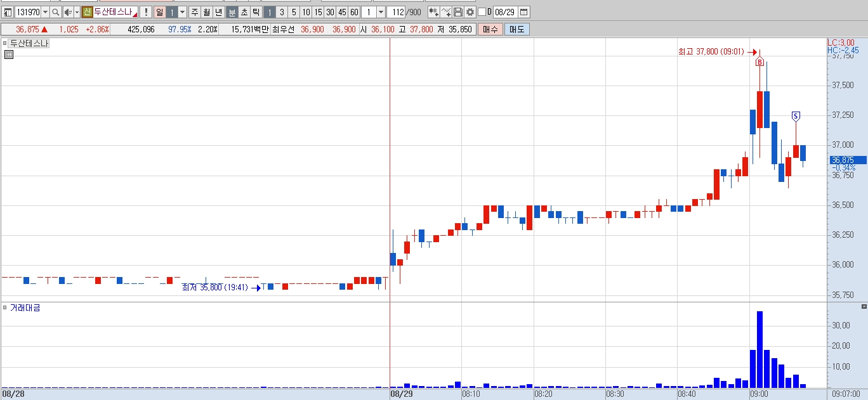868x400 pixels.
Task: Open the dropdown arrow beside the speaker
Action: tap(77, 12)
